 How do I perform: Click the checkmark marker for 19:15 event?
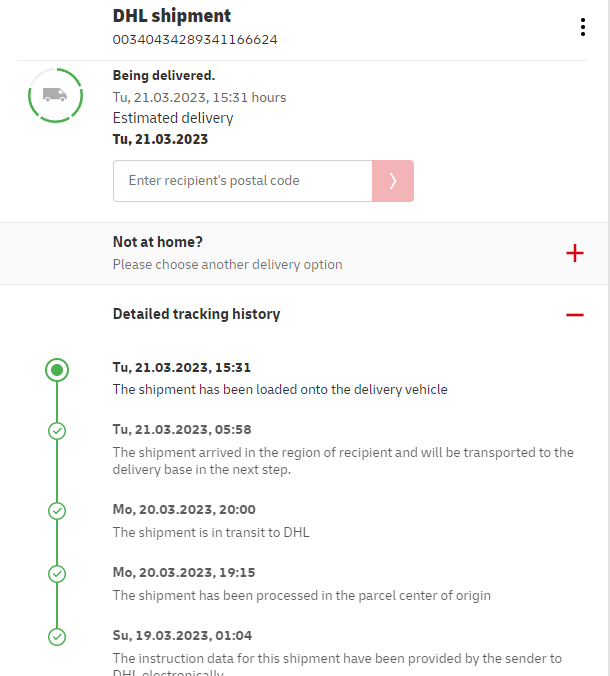tap(57, 574)
